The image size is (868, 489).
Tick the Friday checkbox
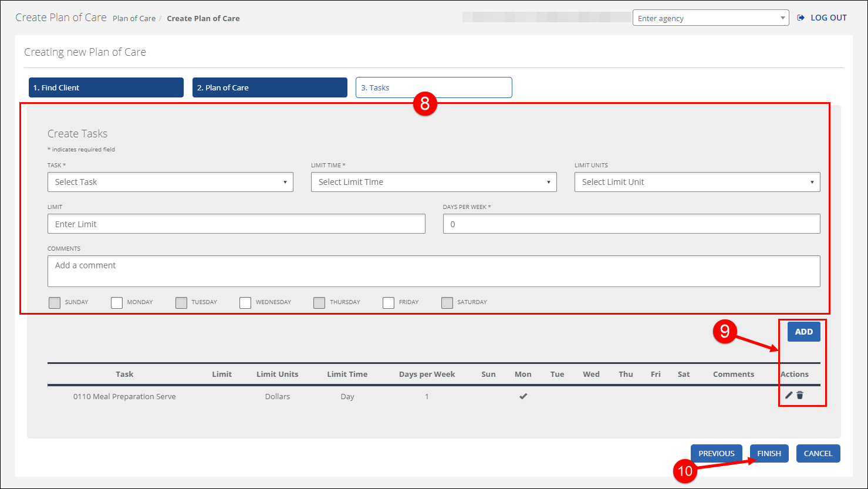tap(388, 303)
